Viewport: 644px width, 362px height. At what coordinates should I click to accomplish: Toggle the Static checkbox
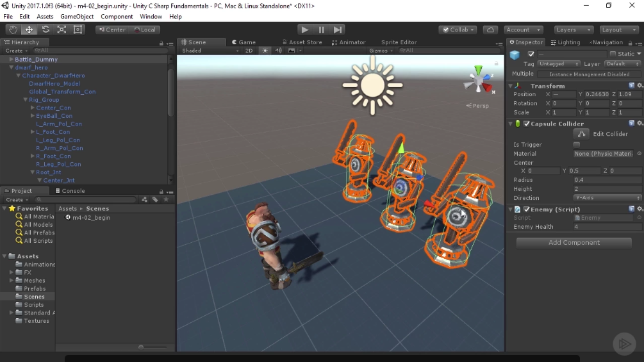click(x=613, y=54)
